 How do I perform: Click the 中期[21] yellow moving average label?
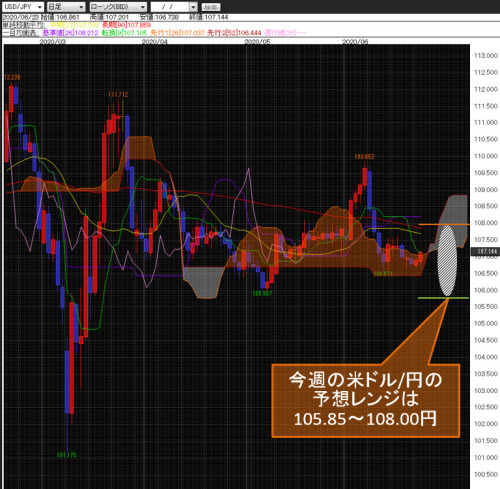point(74,25)
